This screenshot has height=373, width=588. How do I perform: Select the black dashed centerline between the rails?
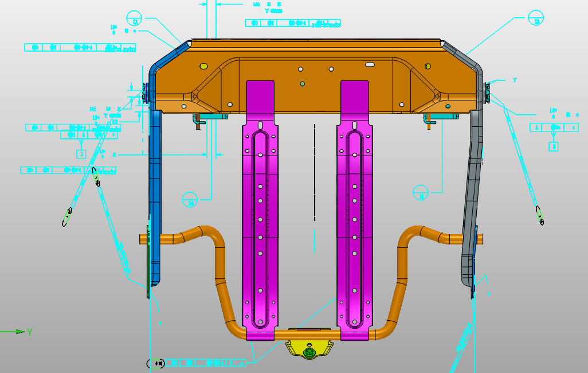click(314, 172)
